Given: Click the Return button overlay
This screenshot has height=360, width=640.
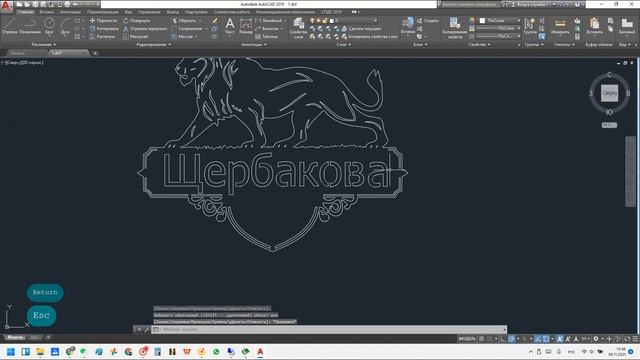Looking at the screenshot, I should 45,293.
